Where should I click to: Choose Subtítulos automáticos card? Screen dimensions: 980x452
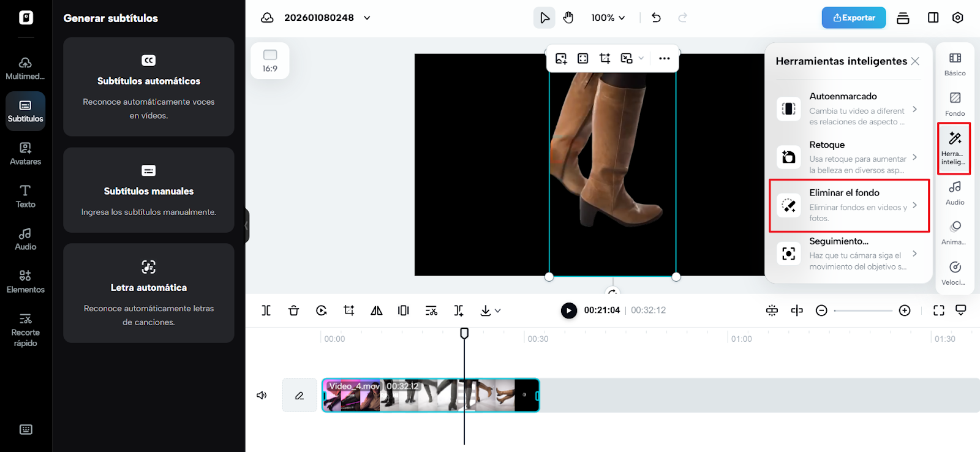click(x=149, y=87)
